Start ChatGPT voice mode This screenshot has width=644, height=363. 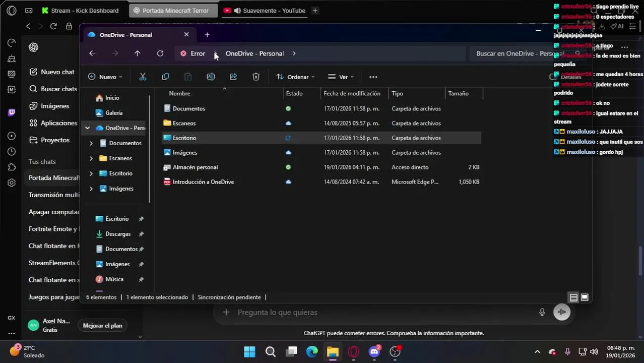tap(562, 312)
